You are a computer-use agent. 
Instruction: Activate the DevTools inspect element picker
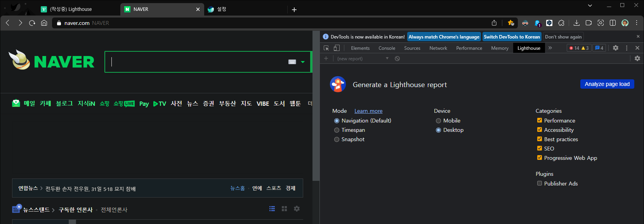coord(326,48)
